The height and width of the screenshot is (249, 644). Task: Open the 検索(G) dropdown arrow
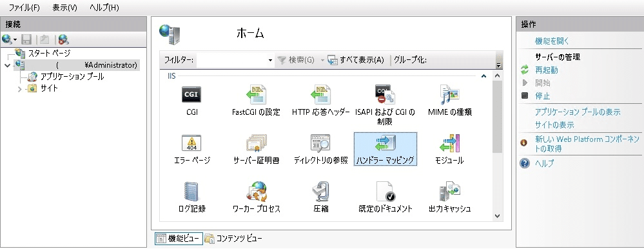(322, 61)
